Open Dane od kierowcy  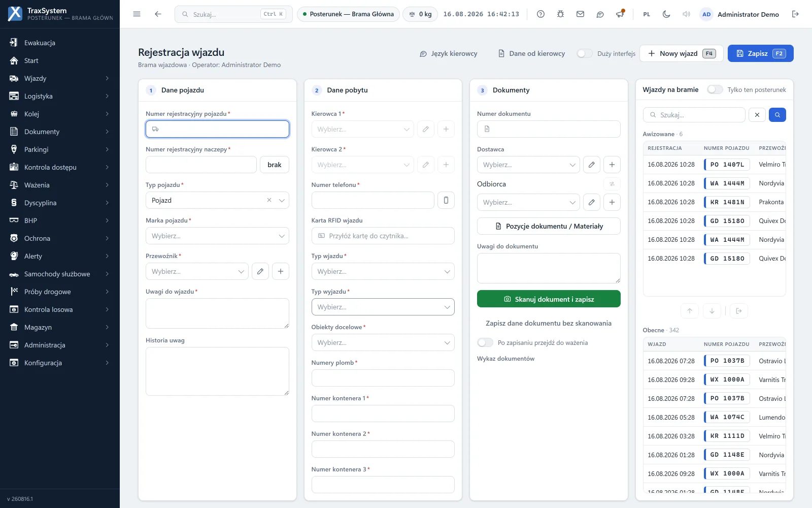[x=531, y=53]
